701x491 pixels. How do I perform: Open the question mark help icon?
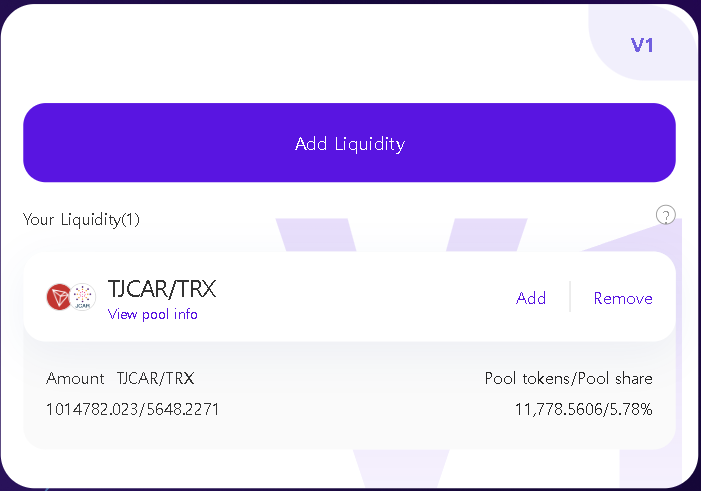[x=665, y=215]
